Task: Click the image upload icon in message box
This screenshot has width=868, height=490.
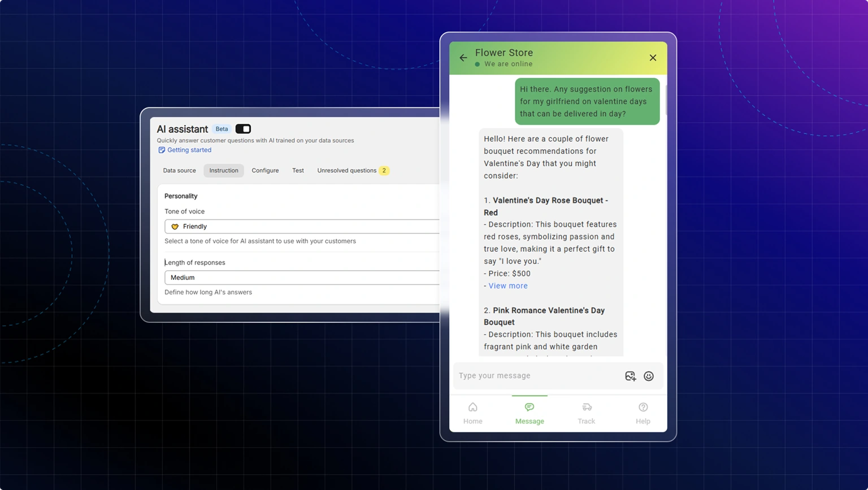Action: [630, 376]
